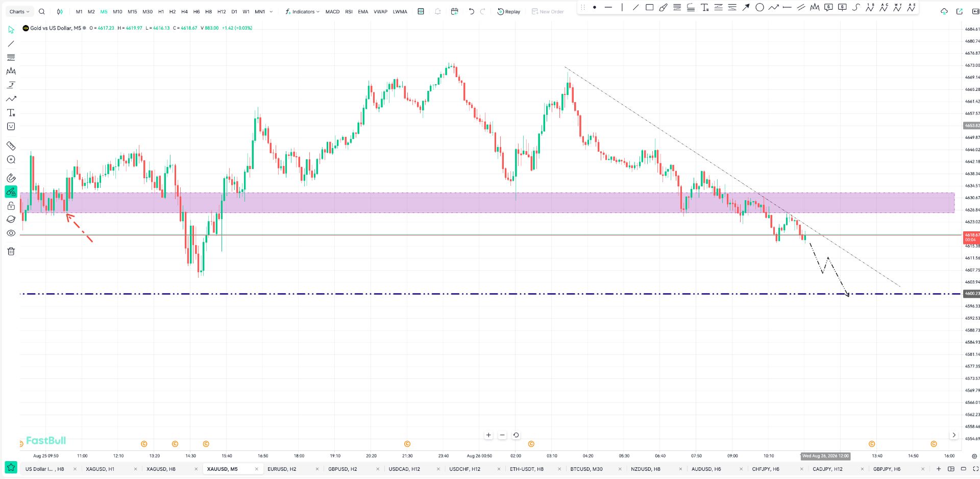980x479 pixels.
Task: Add the MACD indicator
Action: (x=332, y=12)
